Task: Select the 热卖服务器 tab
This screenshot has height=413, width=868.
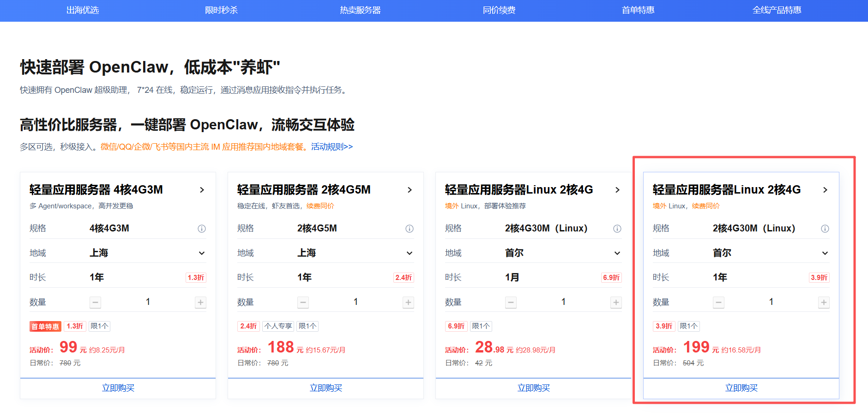Action: (x=360, y=10)
